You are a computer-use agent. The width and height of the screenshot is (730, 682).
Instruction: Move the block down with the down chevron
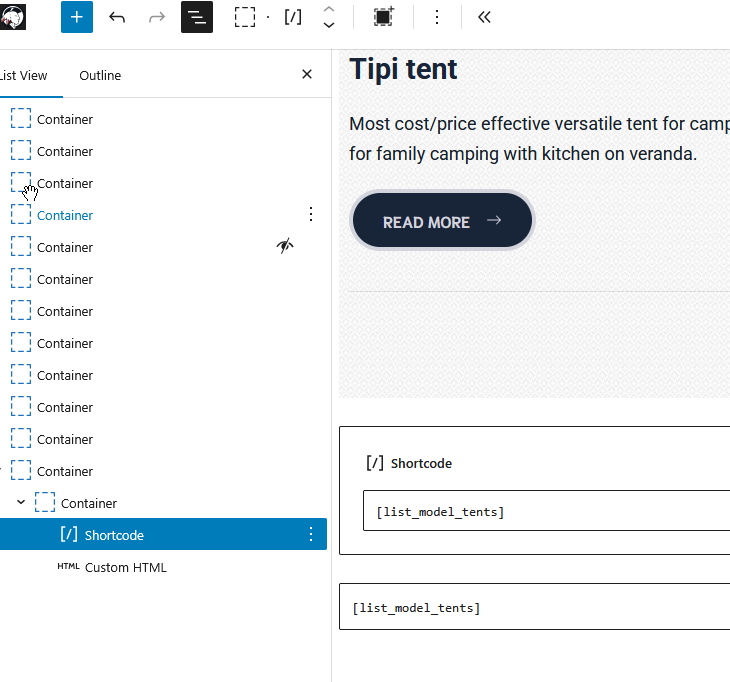[329, 25]
